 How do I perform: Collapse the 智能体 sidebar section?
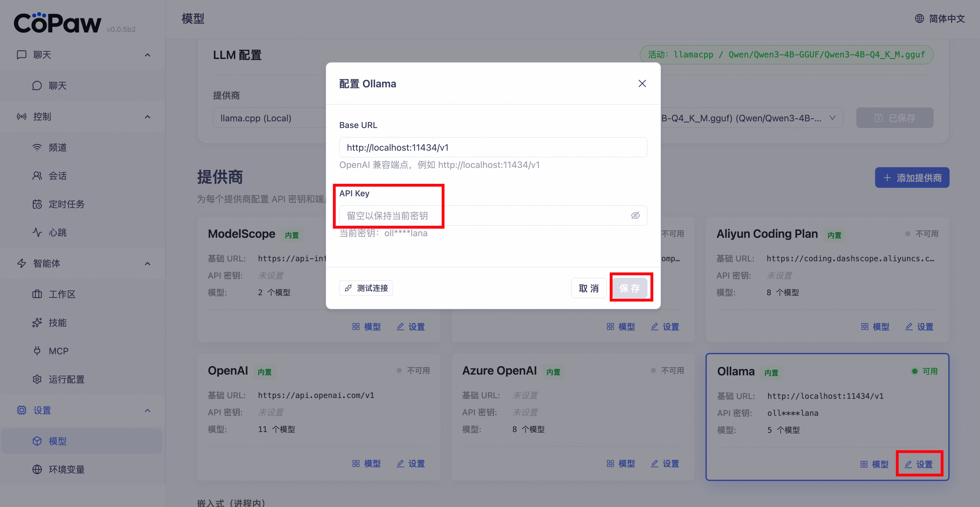pyautogui.click(x=147, y=264)
